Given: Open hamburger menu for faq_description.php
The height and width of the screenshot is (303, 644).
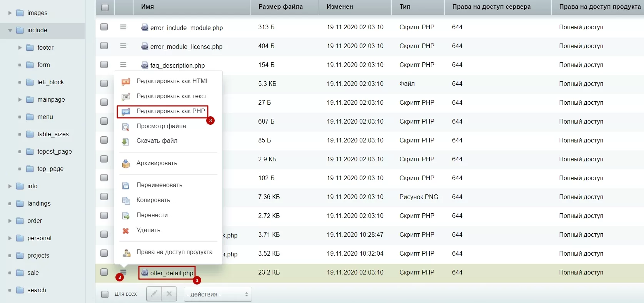Looking at the screenshot, I should [x=123, y=65].
